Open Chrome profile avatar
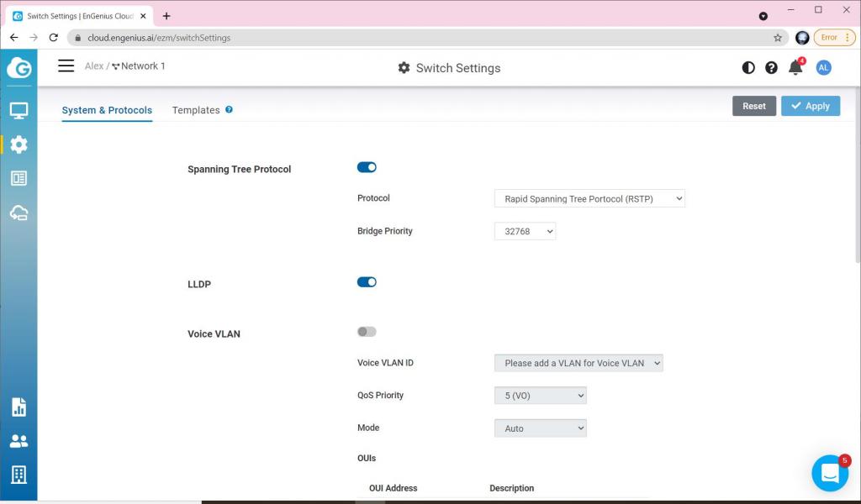The height and width of the screenshot is (504, 861). point(802,38)
